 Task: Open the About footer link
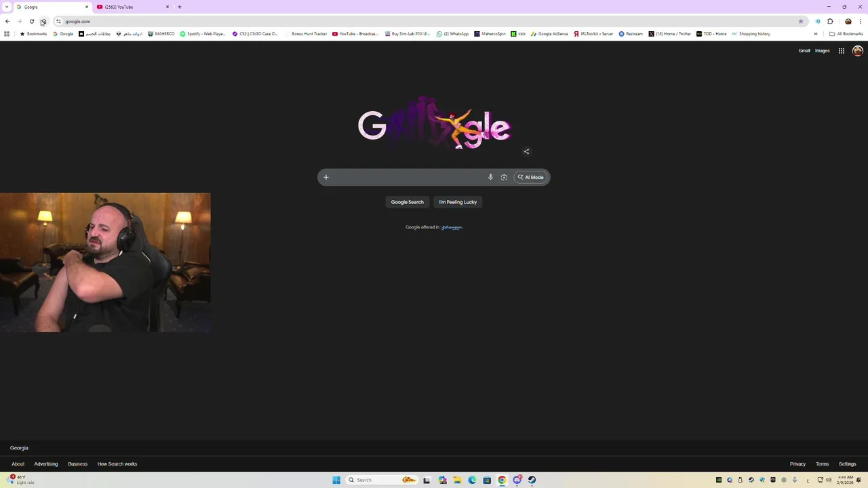(x=18, y=464)
